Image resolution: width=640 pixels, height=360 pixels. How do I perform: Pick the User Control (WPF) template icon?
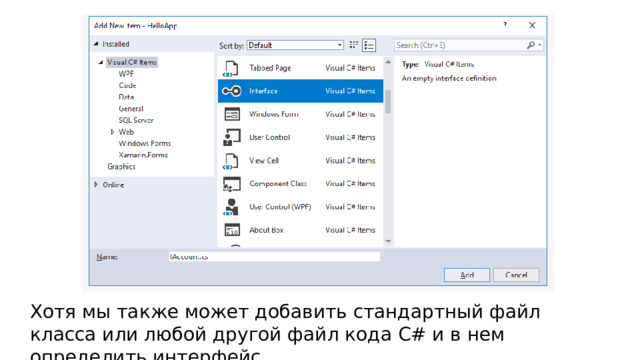point(231,207)
